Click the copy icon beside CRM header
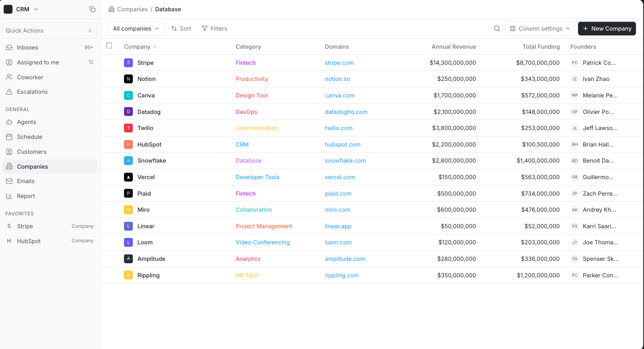 point(92,9)
